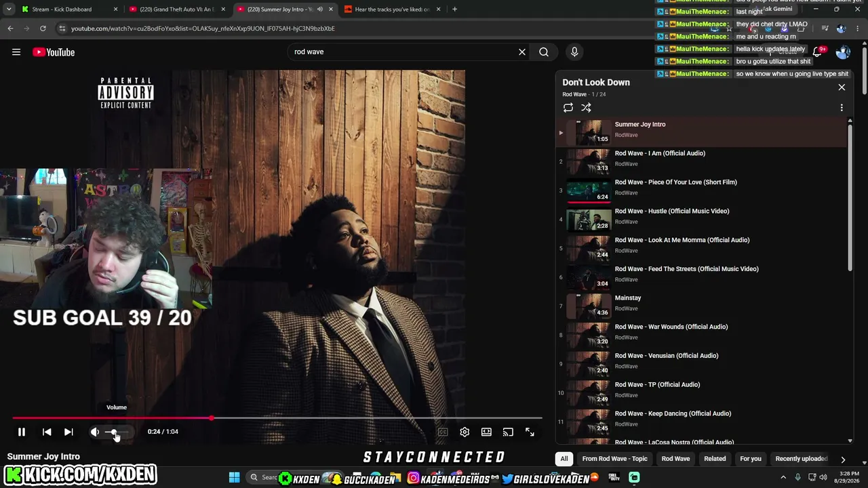This screenshot has height=488, width=868.
Task: Open the YouTube guide hamburger menu
Action: [16, 52]
